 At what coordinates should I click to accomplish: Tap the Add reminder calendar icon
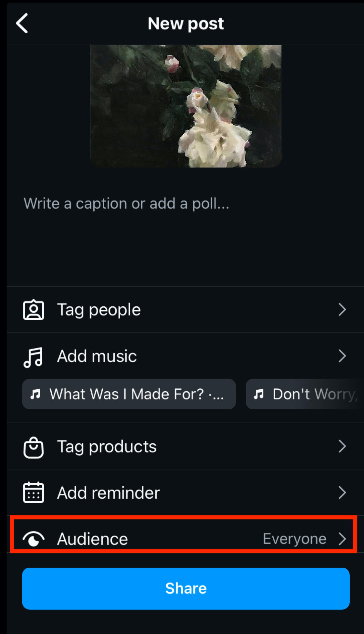click(34, 492)
